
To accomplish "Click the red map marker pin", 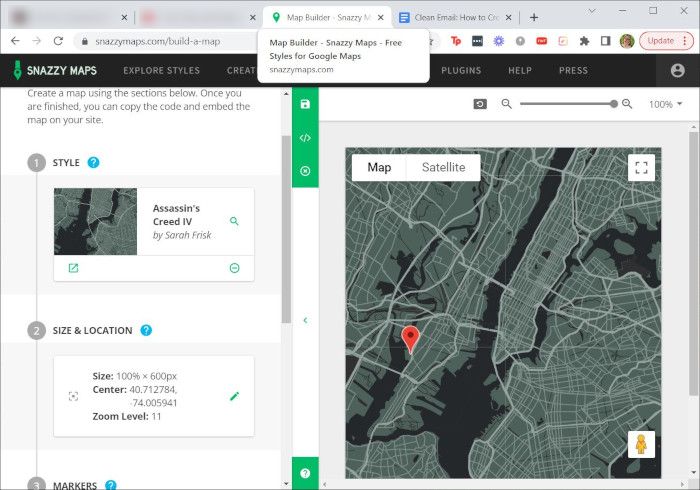I will click(x=410, y=339).
